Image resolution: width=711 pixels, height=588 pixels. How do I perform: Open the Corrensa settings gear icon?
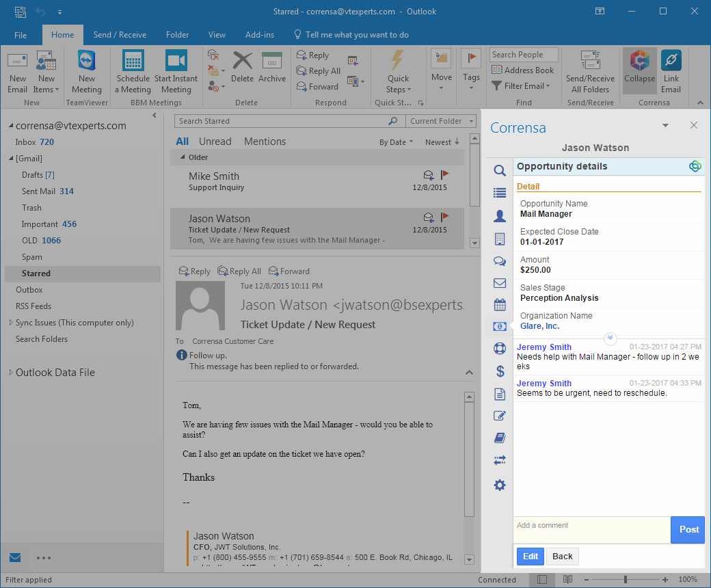(499, 485)
